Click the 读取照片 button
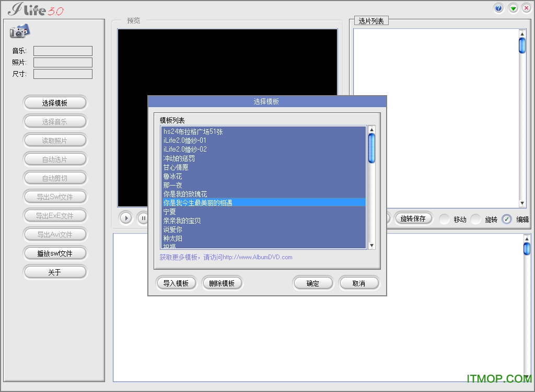 pyautogui.click(x=55, y=141)
